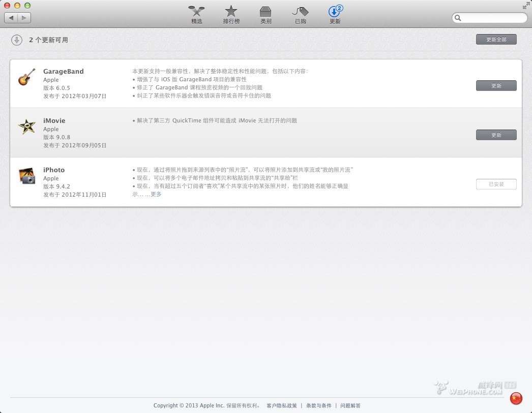Click the iMovie star icon
The width and height of the screenshot is (532, 413).
tap(27, 126)
